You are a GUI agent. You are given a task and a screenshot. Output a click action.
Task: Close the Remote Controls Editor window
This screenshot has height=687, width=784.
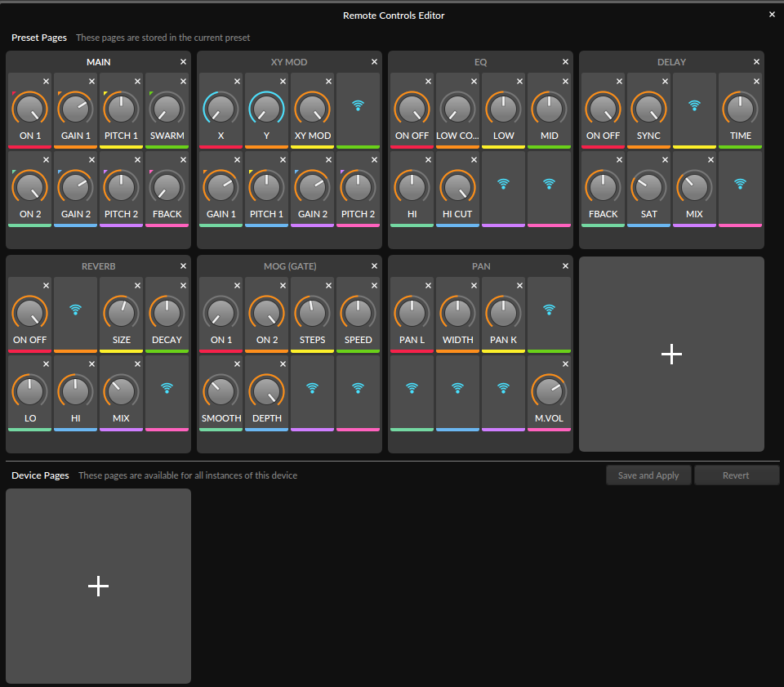[x=772, y=15]
